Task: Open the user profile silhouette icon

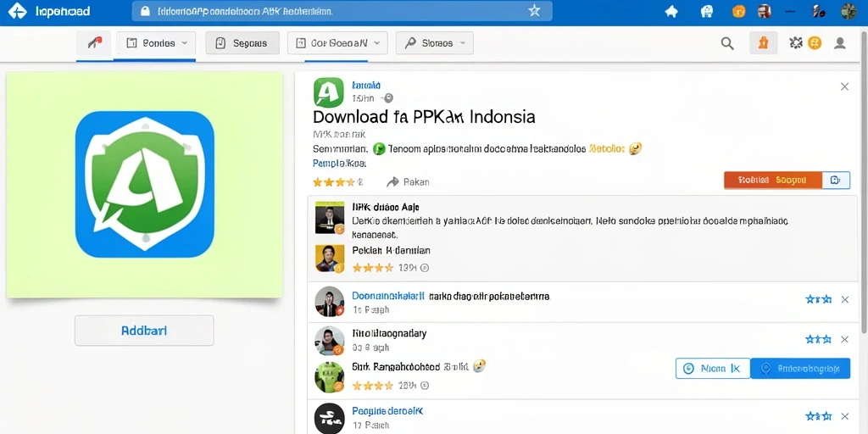Action: [x=840, y=43]
